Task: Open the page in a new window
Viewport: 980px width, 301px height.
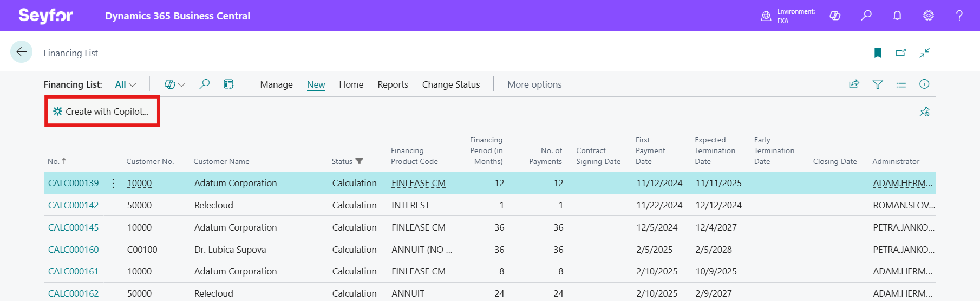Action: coord(901,53)
